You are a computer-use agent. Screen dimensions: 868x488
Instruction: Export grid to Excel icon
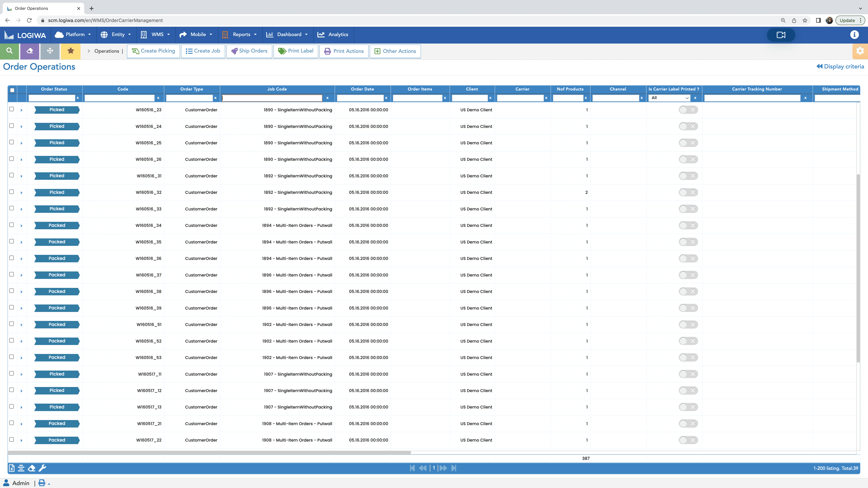(x=12, y=468)
